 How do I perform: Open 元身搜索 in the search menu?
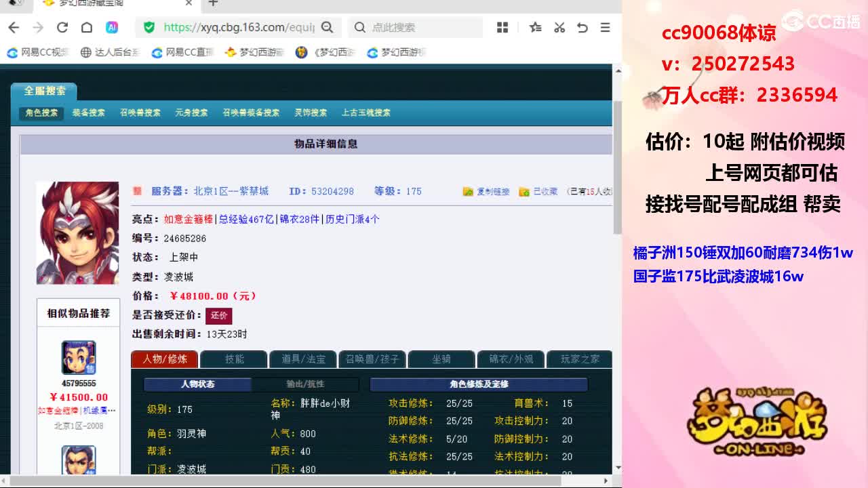click(x=191, y=113)
